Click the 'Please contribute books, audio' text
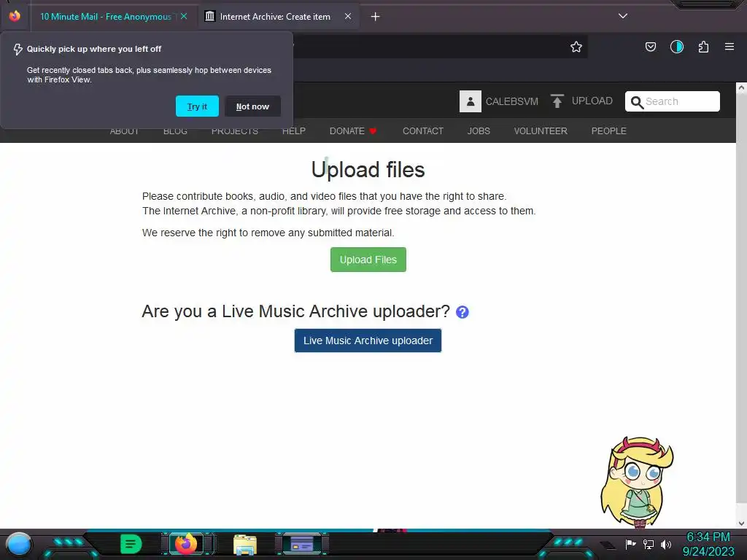 tap(325, 196)
